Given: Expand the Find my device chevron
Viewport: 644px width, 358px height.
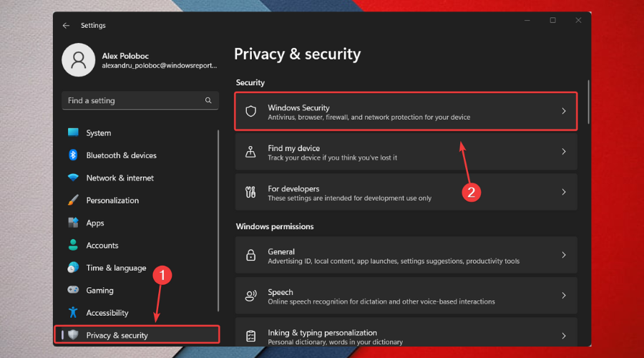Looking at the screenshot, I should click(564, 152).
